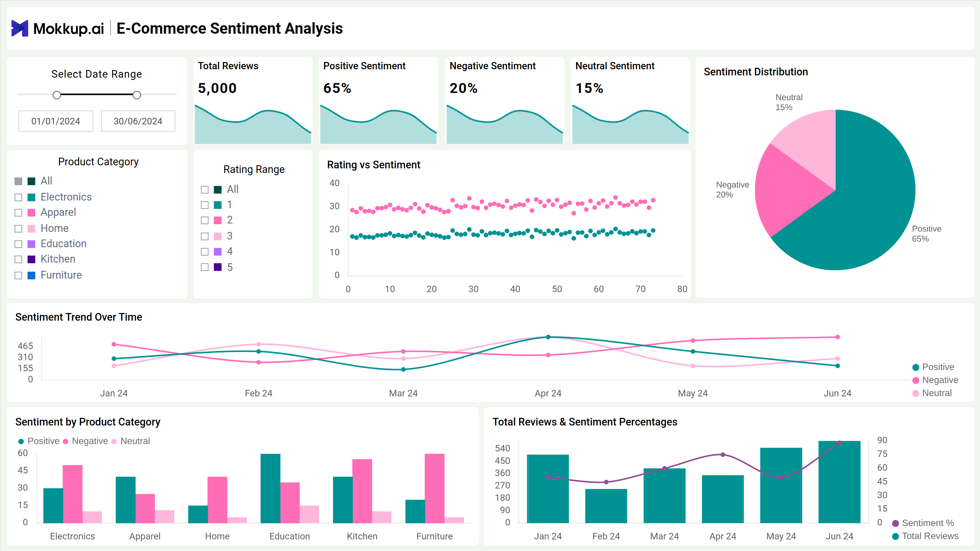Click the dark purple rating 5 swatch
The image size is (980, 551).
tap(218, 267)
